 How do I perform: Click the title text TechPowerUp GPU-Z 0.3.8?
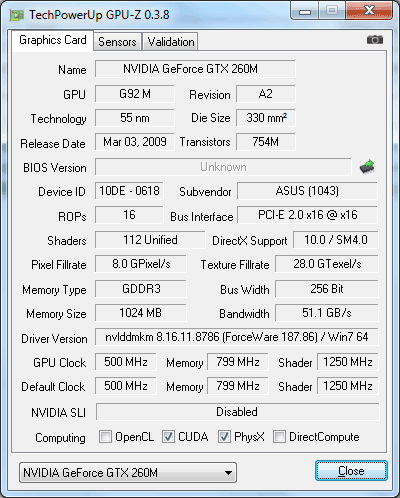click(x=99, y=15)
